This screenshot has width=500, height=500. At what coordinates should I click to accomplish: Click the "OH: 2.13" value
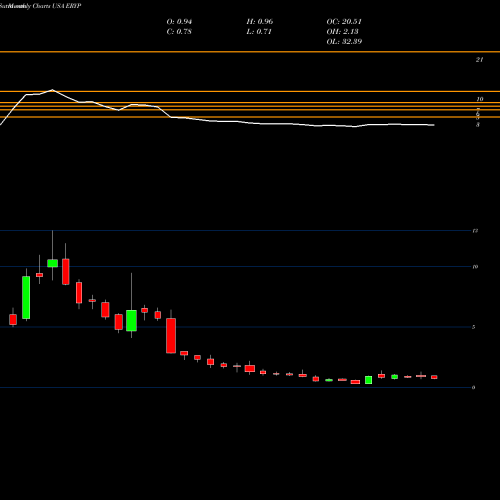point(342,32)
